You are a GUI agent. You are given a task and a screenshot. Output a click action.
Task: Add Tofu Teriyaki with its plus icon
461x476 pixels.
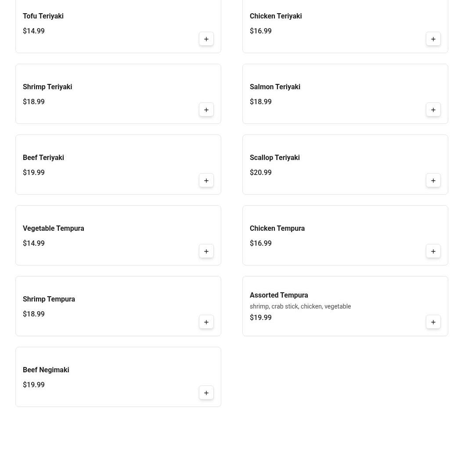click(206, 39)
